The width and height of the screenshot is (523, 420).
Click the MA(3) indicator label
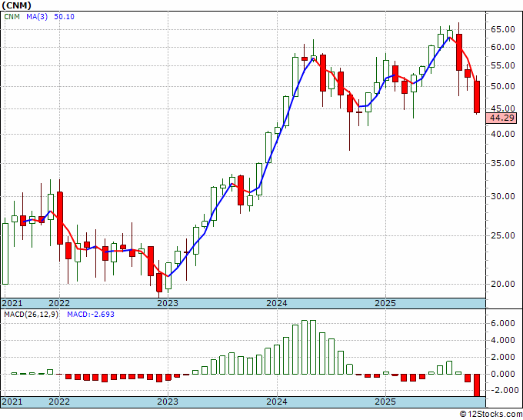click(37, 17)
